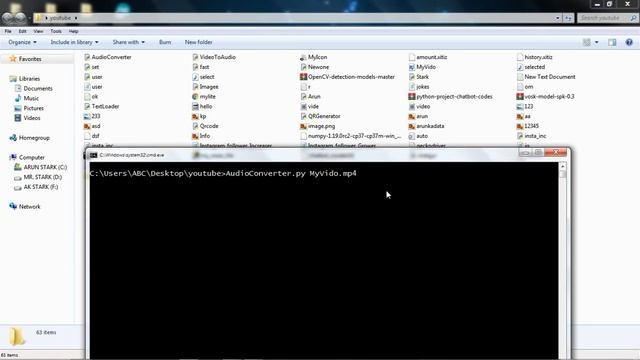
Task: Select the hello file
Action: [206, 106]
